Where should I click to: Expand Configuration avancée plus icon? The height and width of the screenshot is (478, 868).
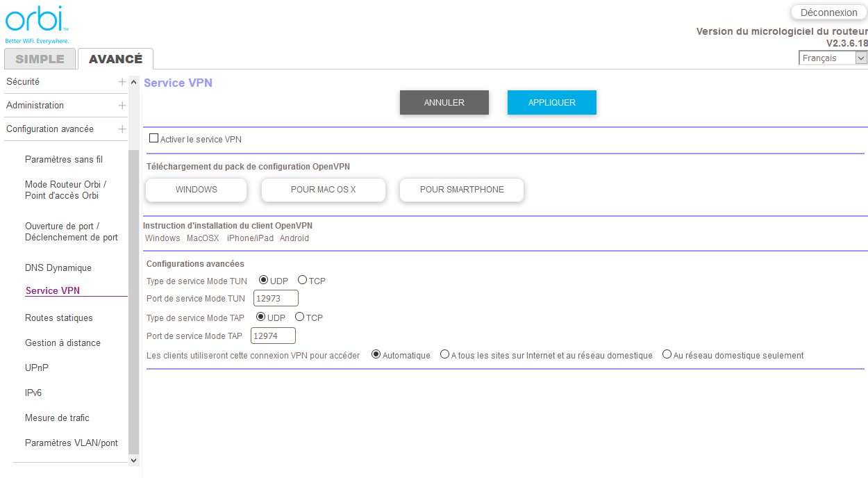click(x=122, y=129)
